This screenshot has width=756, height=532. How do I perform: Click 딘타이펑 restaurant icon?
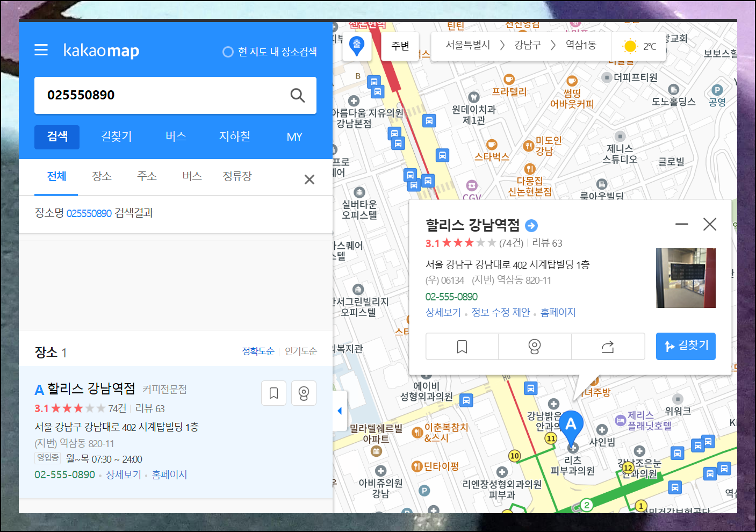(x=417, y=466)
